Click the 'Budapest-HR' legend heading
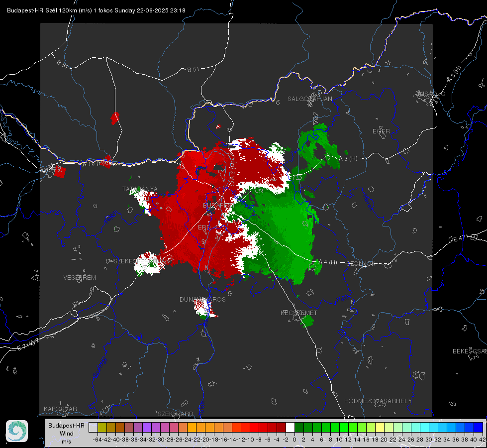 (66, 425)
